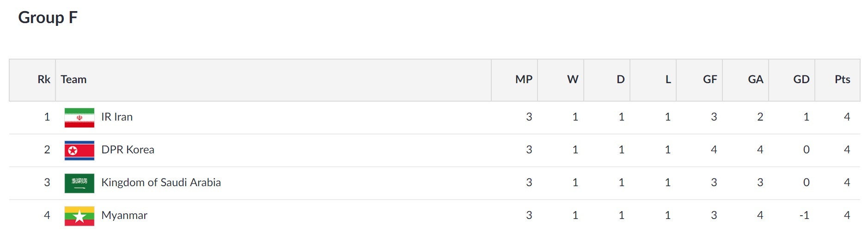This screenshot has width=868, height=243.
Task: Sort standings by Pts header
Action: click(842, 79)
